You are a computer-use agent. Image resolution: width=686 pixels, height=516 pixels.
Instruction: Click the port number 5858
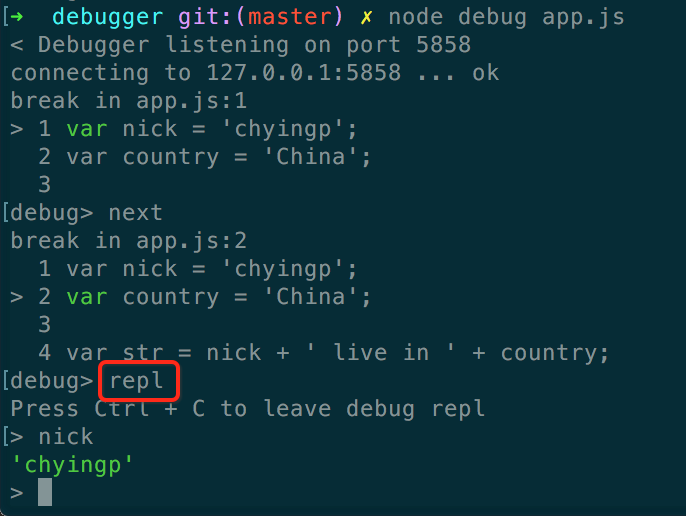click(x=443, y=45)
